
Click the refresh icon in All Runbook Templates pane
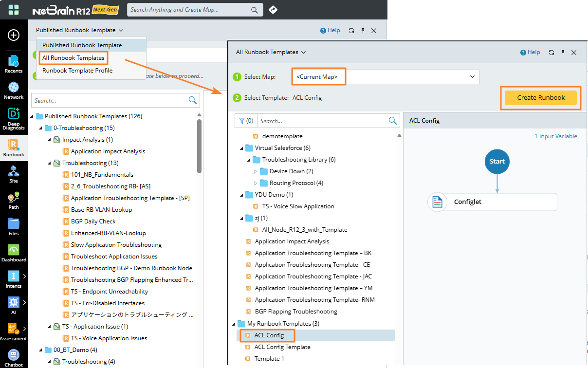pos(551,53)
